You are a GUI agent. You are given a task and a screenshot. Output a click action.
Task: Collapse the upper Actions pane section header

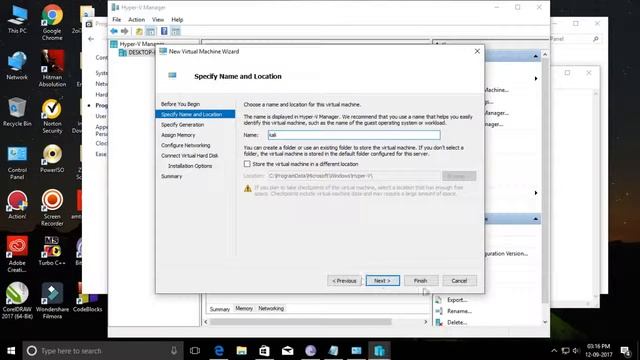point(536,56)
